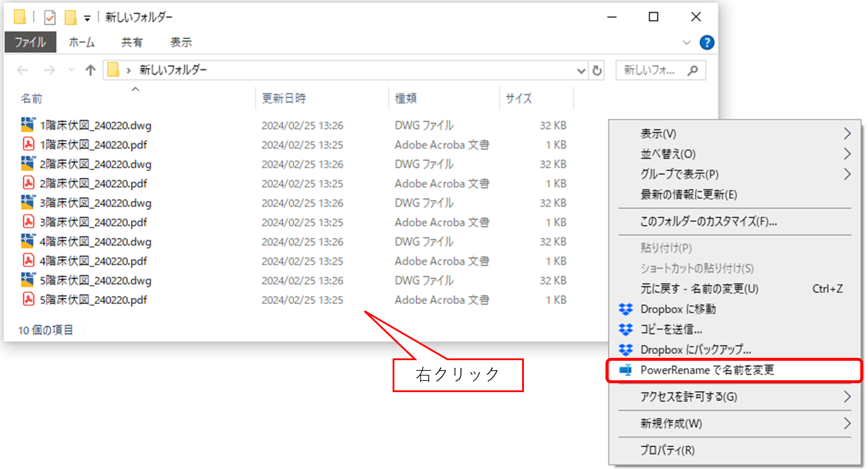Image resolution: width=868 pixels, height=469 pixels.
Task: Click the help question mark icon
Action: point(707,43)
